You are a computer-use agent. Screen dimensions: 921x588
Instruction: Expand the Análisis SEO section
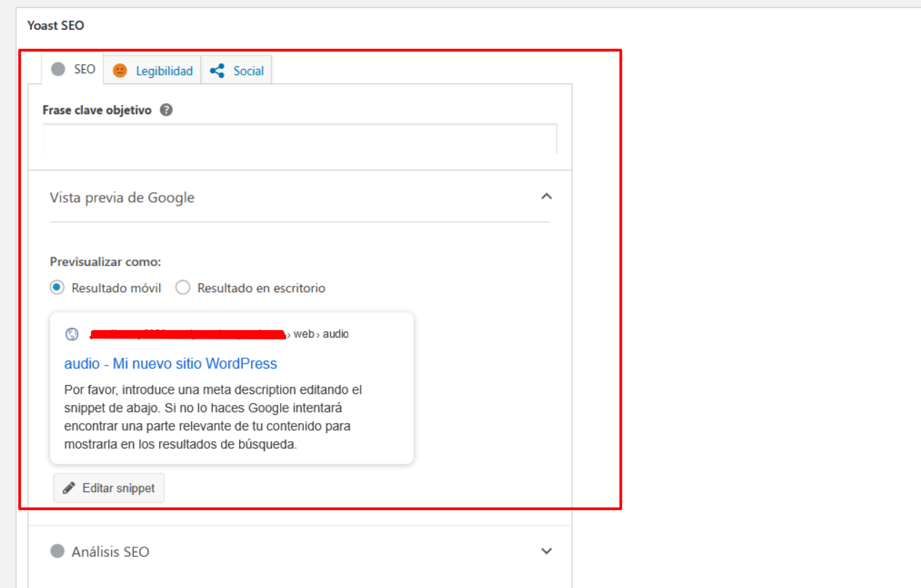point(547,551)
